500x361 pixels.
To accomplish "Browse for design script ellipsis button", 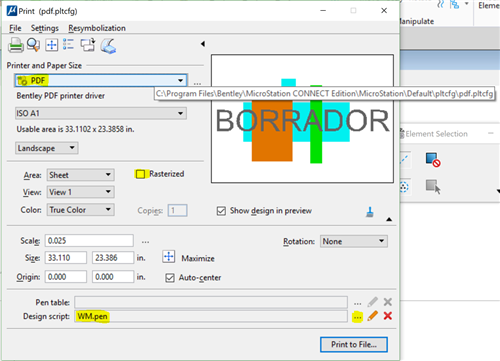I will click(357, 317).
